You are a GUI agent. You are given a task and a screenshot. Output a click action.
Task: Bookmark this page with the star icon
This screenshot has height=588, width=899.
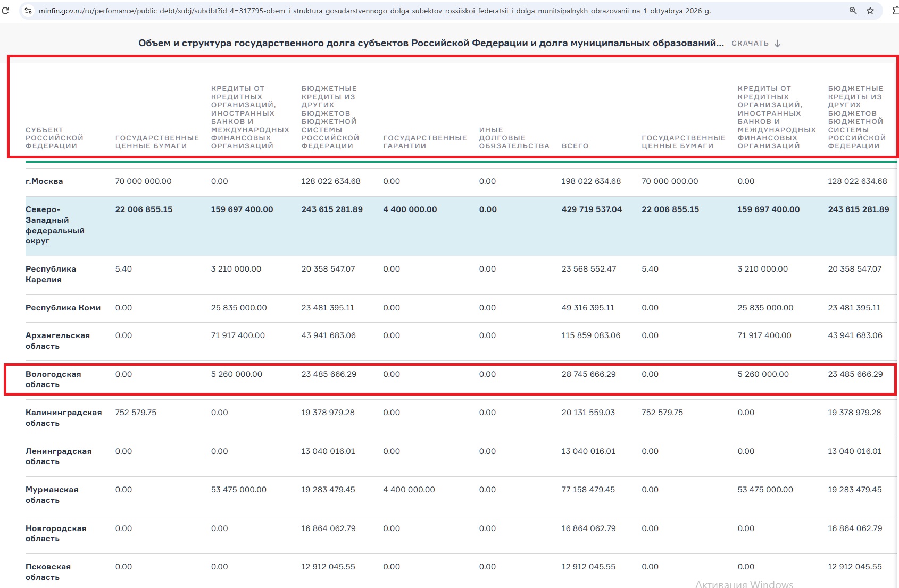pos(870,11)
